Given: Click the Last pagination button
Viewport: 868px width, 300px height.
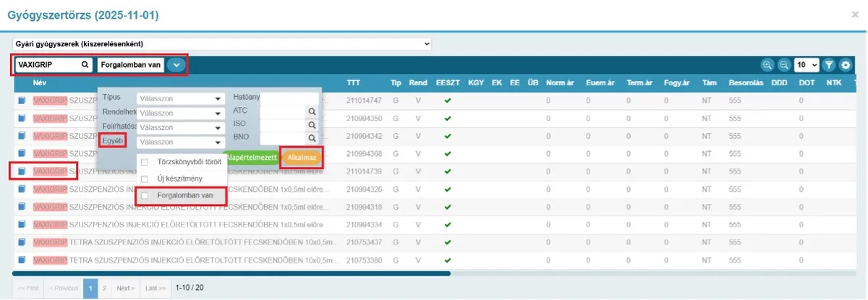Looking at the screenshot, I should (155, 288).
